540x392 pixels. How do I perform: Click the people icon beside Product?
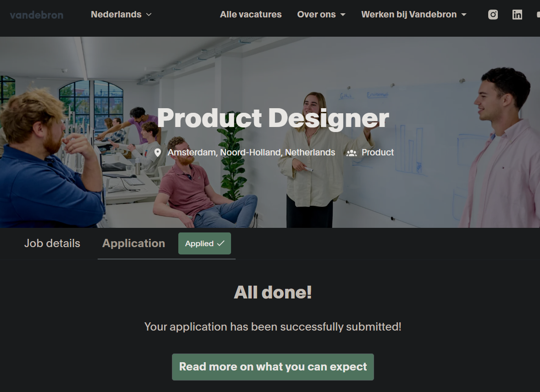(351, 153)
